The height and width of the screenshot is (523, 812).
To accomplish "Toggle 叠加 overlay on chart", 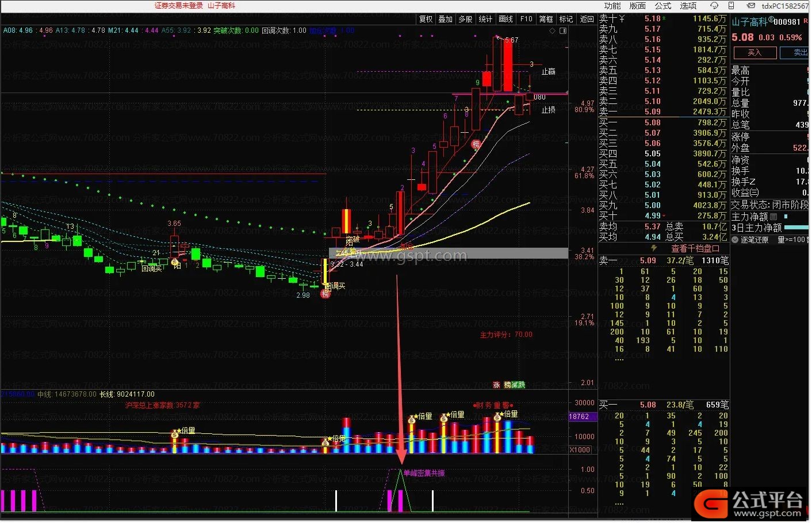I will pos(446,19).
